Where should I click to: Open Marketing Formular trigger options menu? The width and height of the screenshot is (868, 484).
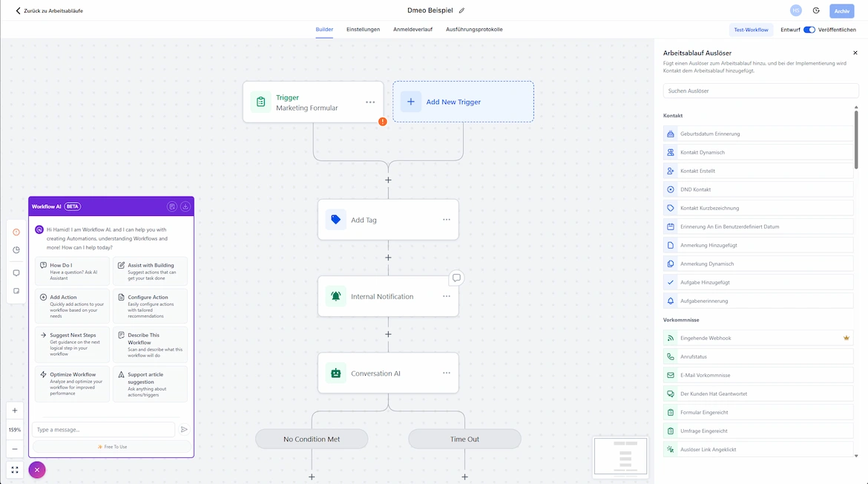370,102
